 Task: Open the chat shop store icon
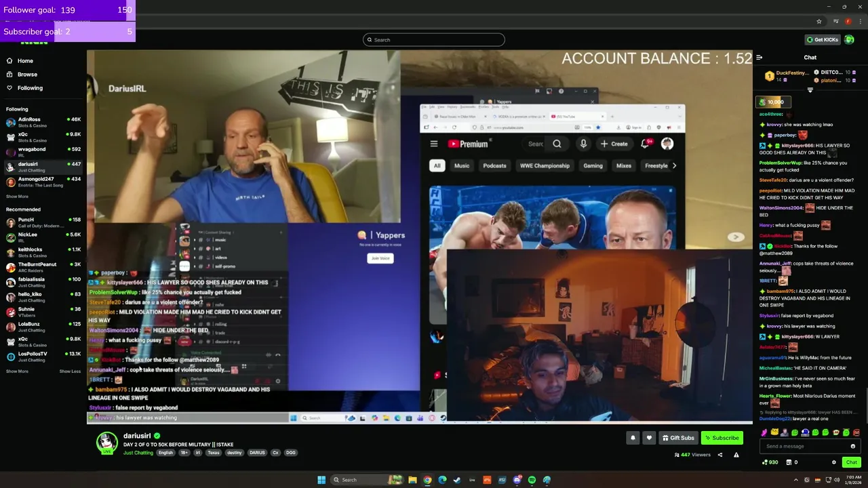(x=789, y=463)
